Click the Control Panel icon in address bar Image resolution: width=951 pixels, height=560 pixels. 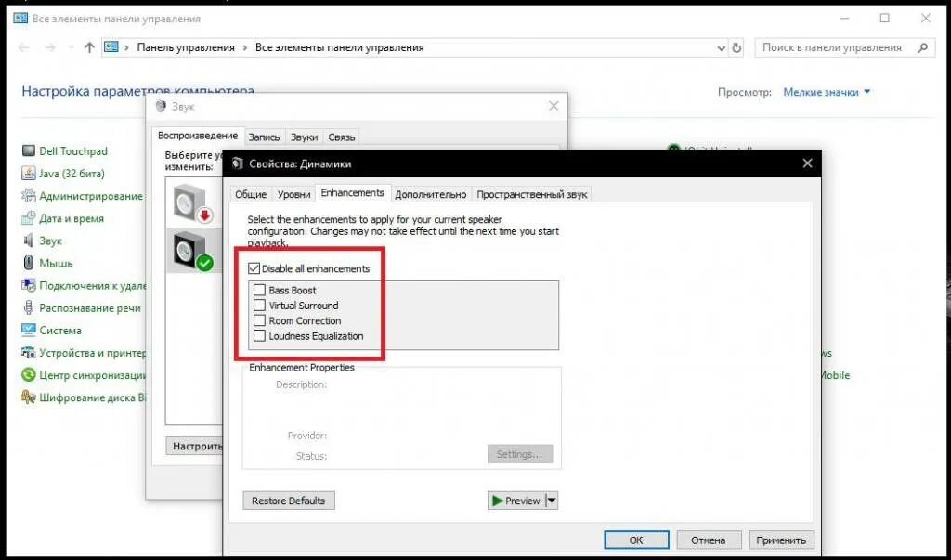coord(111,46)
